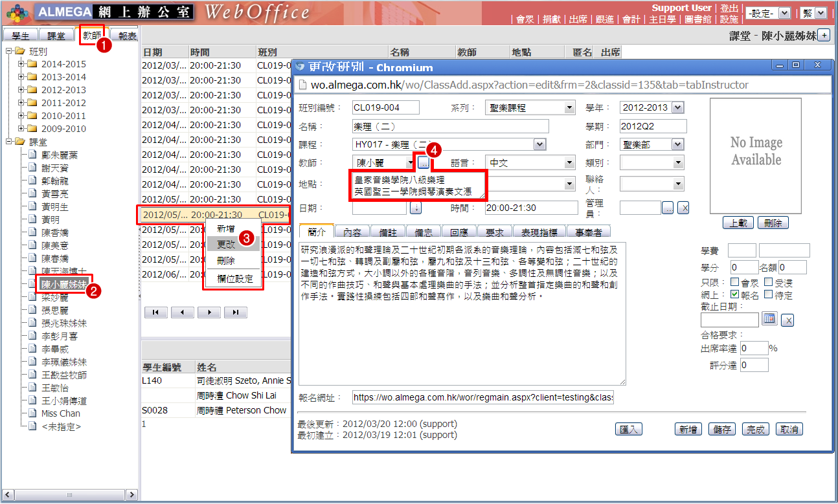838x504 pixels.
Task: Expand the 2011-2012 tree folder
Action: click(21, 103)
